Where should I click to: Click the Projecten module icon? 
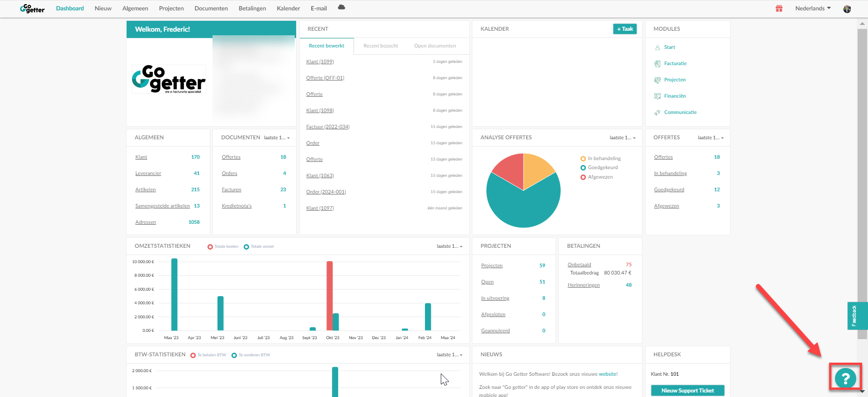(x=657, y=80)
